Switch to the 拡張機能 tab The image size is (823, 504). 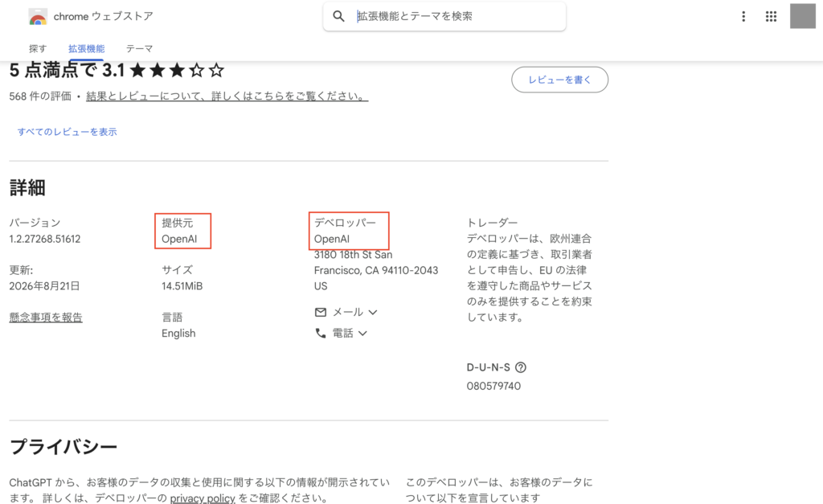(86, 48)
